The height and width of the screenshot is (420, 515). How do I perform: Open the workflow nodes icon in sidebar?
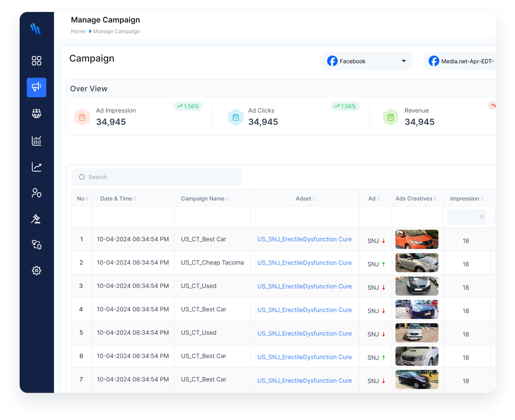tap(36, 244)
